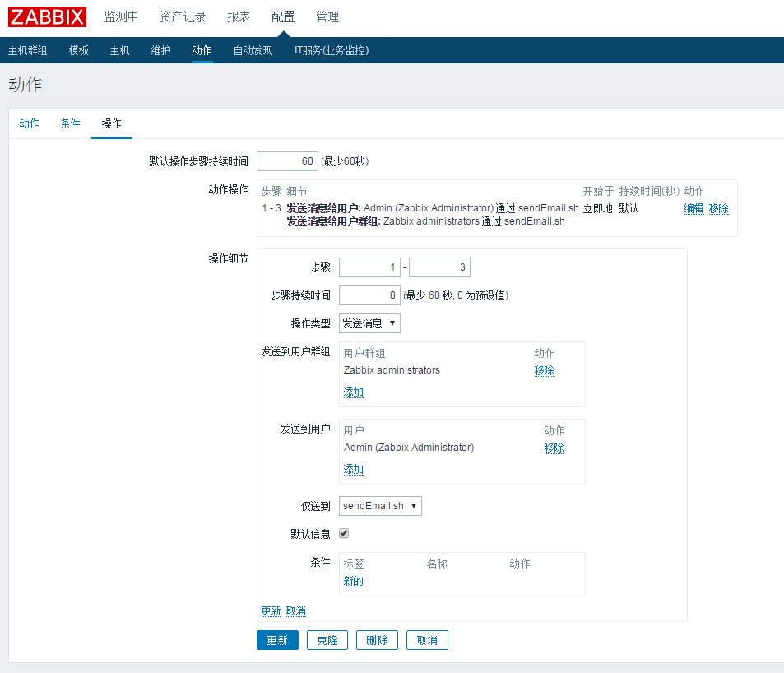Open the 监测中 top menu
Viewport: 784px width, 673px height.
coord(121,17)
